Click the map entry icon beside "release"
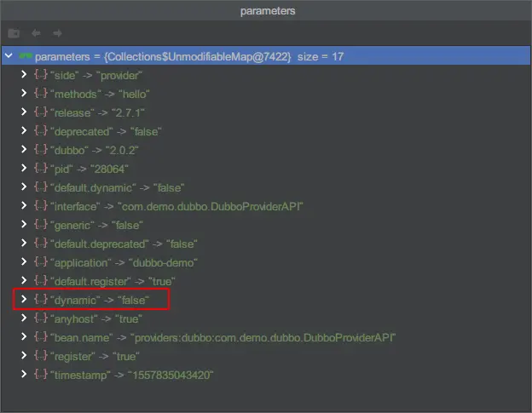Screen dimensions: 532x413 [41, 112]
